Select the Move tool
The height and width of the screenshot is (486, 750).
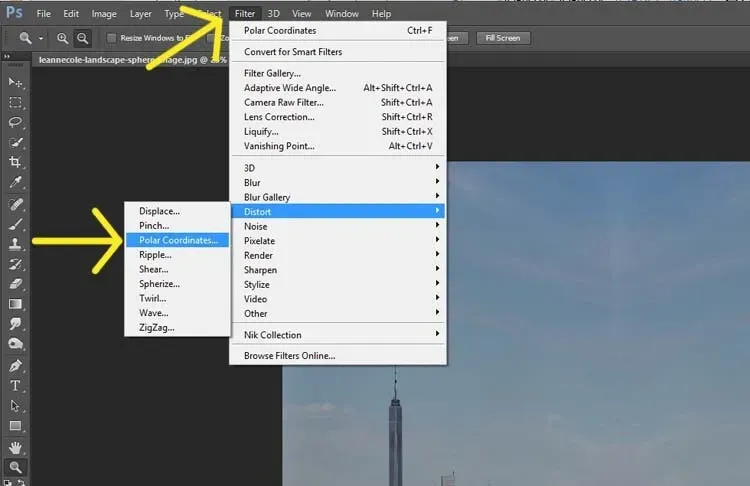16,82
